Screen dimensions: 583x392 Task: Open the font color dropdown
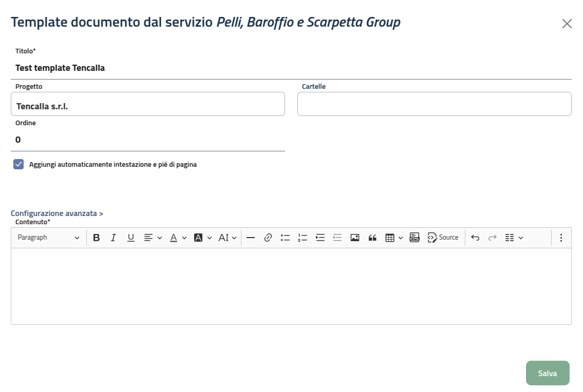(x=178, y=238)
